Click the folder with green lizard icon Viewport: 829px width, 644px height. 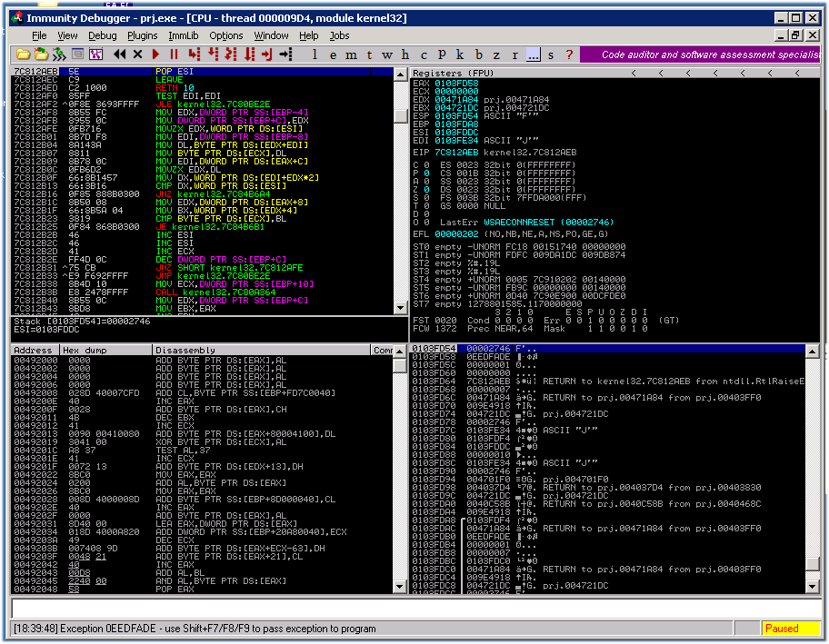click(41, 54)
